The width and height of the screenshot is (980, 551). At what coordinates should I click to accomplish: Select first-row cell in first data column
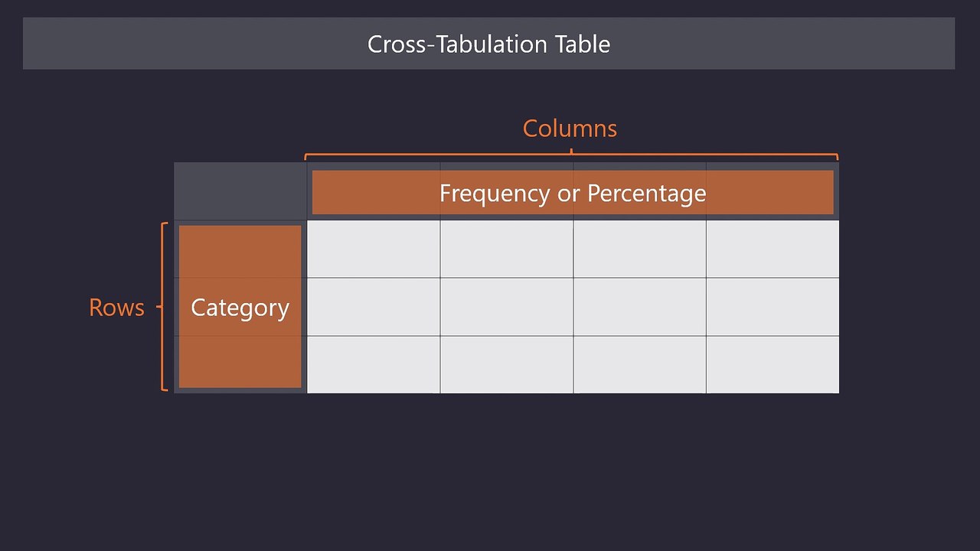coord(374,249)
